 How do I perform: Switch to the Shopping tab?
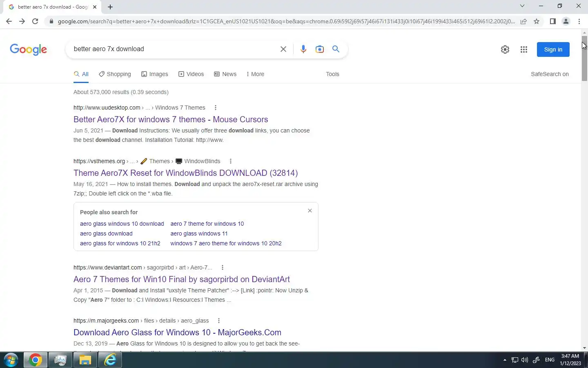[115, 74]
